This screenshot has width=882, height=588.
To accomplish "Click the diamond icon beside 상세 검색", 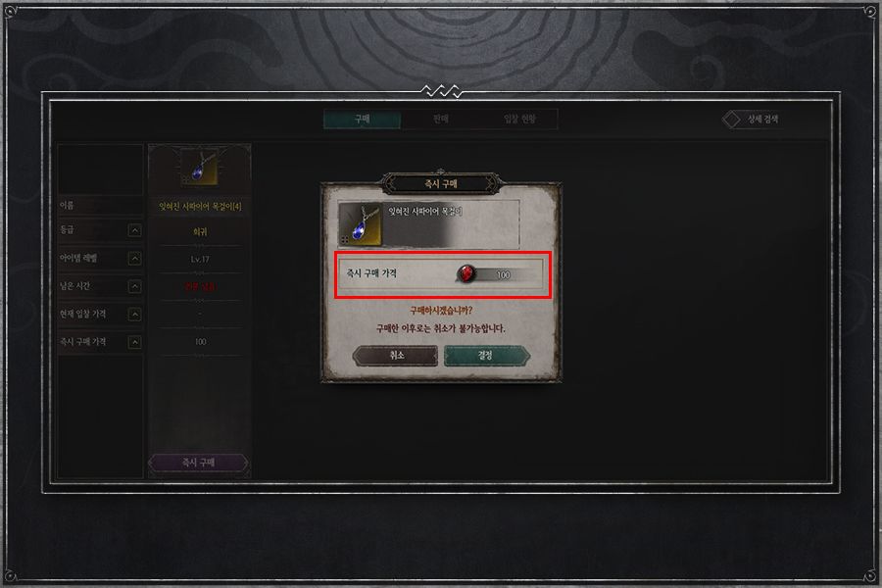I will click(731, 119).
